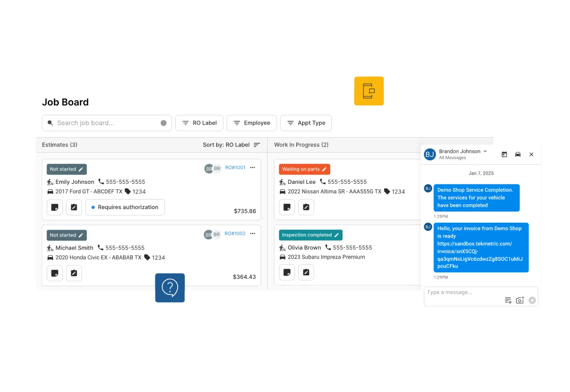Open the Employee filter

pyautogui.click(x=252, y=123)
